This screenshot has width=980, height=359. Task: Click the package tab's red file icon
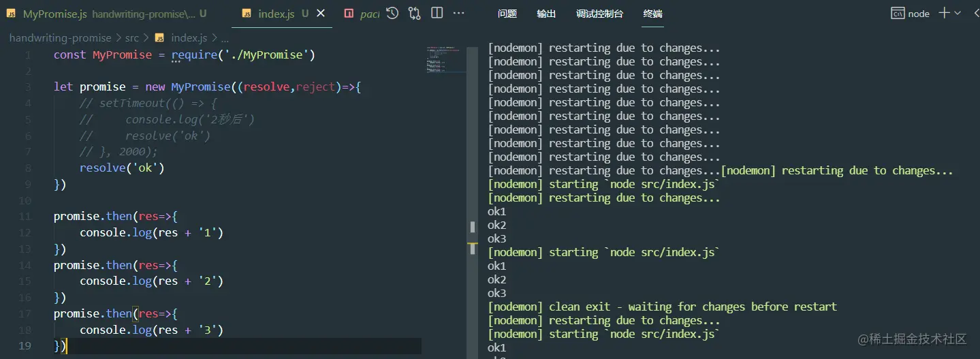pos(349,14)
